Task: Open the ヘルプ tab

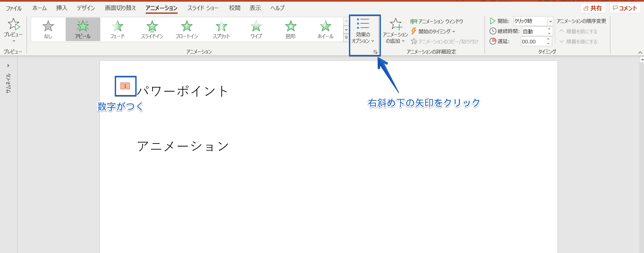Action: pos(277,8)
